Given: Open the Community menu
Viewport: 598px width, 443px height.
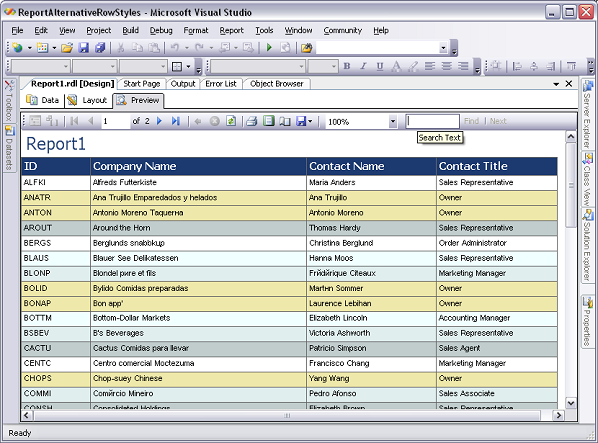Looking at the screenshot, I should point(342,30).
